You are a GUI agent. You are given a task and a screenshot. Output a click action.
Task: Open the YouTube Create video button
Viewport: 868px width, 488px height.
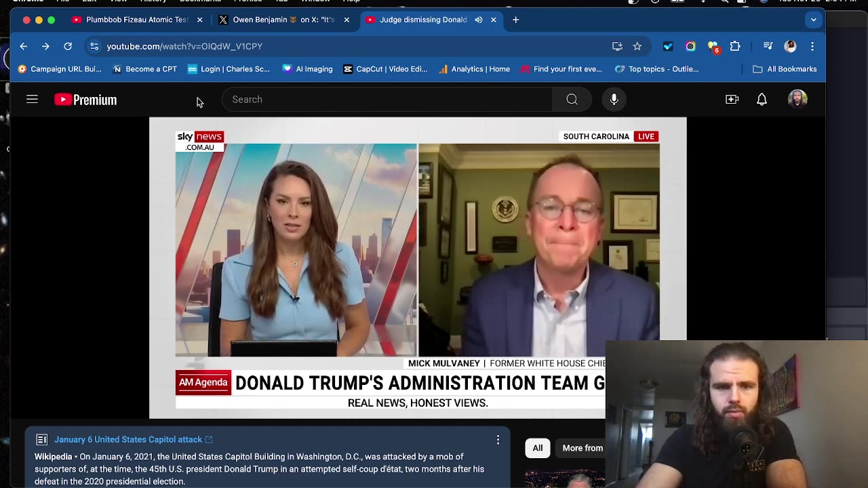pyautogui.click(x=732, y=100)
